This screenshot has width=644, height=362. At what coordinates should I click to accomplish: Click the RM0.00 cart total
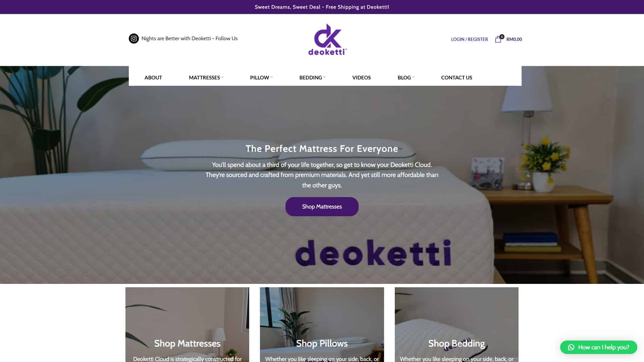click(x=514, y=39)
